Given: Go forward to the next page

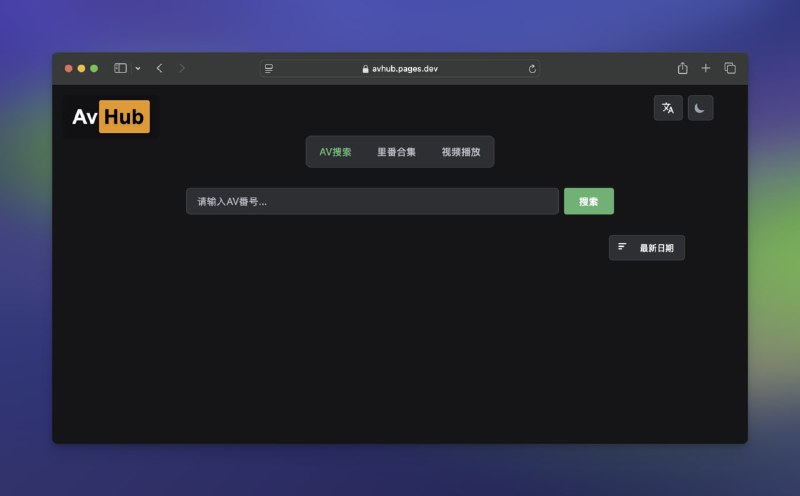Looking at the screenshot, I should [182, 68].
